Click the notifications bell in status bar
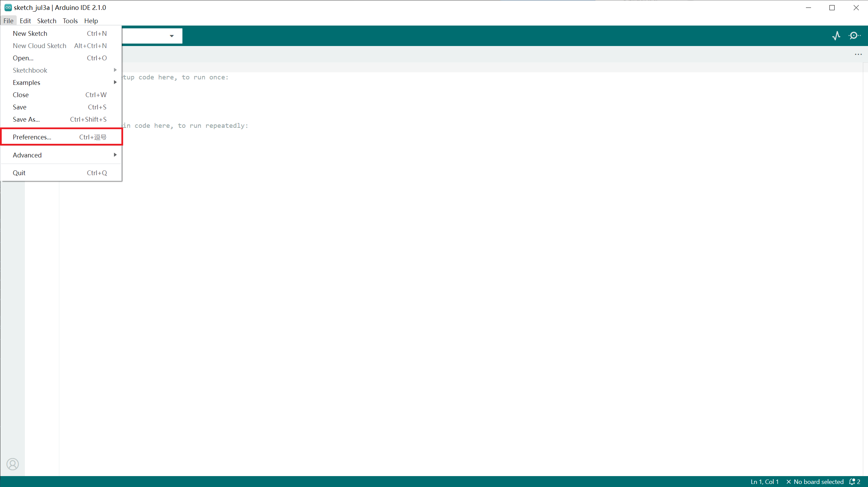The height and width of the screenshot is (487, 868). point(852,482)
